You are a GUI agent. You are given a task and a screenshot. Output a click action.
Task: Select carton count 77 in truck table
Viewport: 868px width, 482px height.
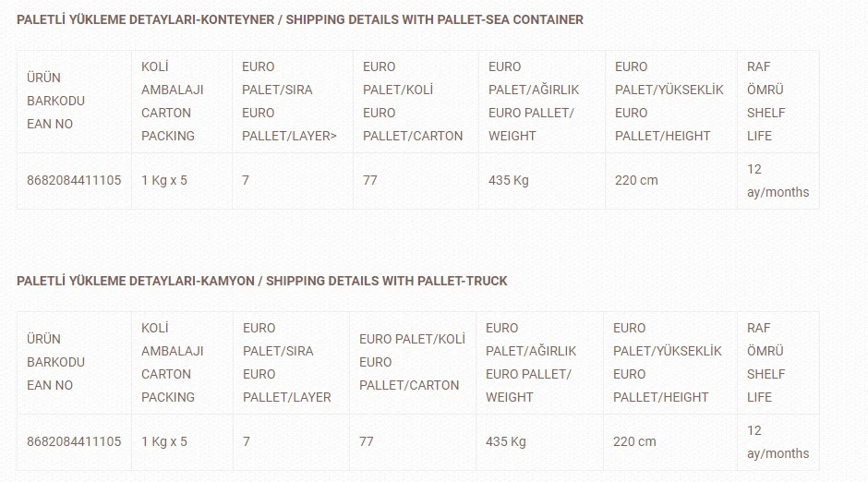click(x=367, y=441)
